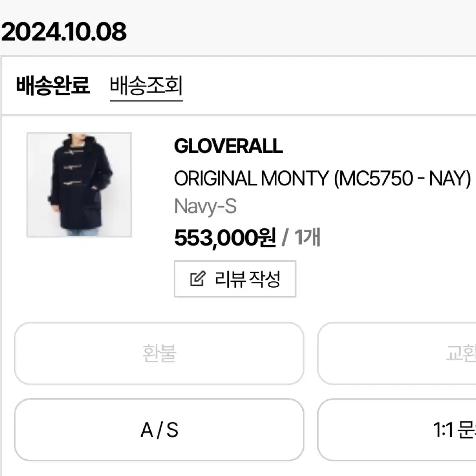This screenshot has height=476, width=476.
Task: Click the order date 2024.10.08
Action: 63,32
